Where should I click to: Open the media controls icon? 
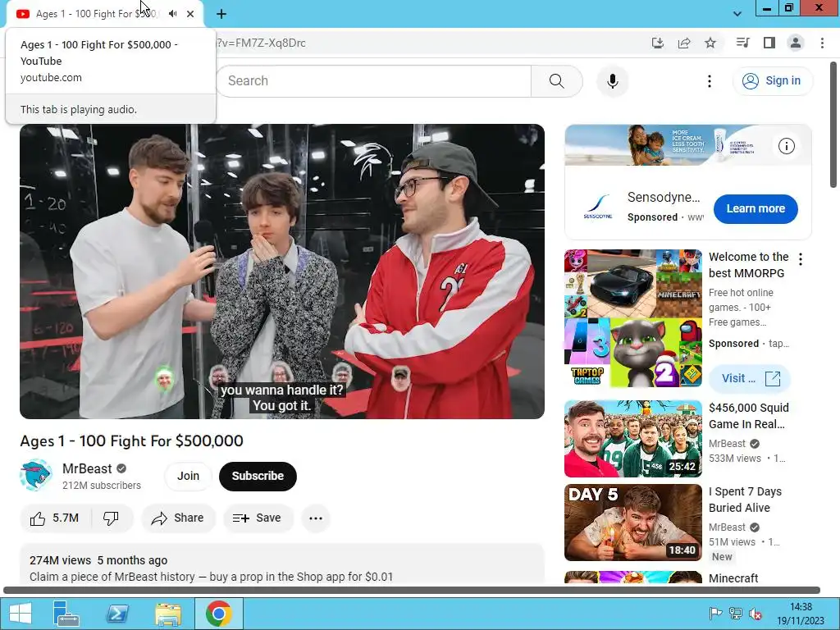pyautogui.click(x=742, y=43)
